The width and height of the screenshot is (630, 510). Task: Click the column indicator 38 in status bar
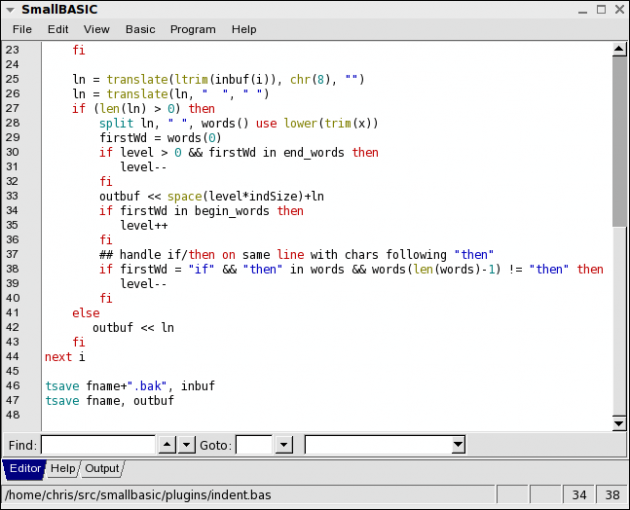[x=612, y=495]
